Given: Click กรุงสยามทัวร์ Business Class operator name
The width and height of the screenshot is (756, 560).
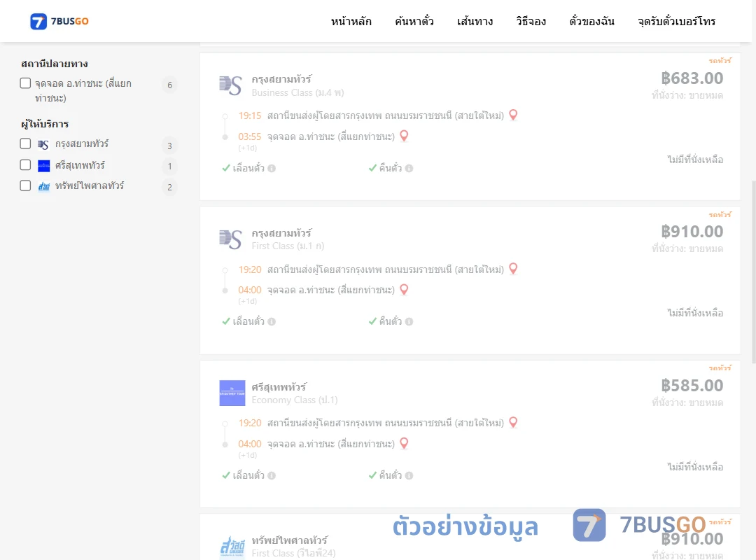Looking at the screenshot, I should point(281,79).
